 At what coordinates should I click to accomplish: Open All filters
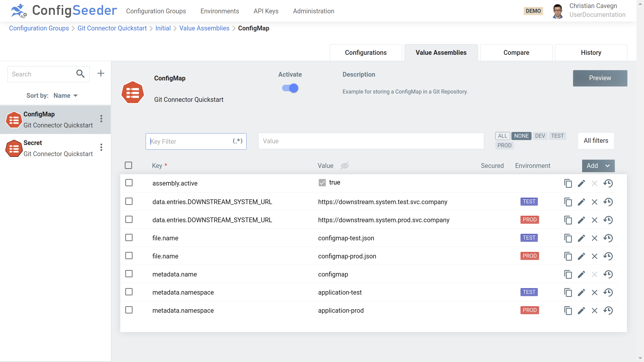click(596, 141)
